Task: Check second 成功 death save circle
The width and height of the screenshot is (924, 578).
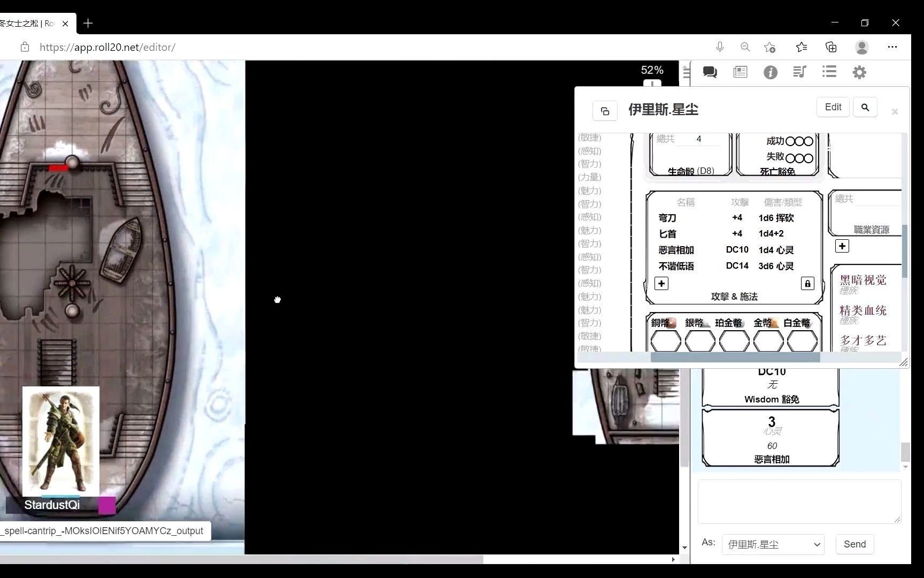Action: (799, 141)
